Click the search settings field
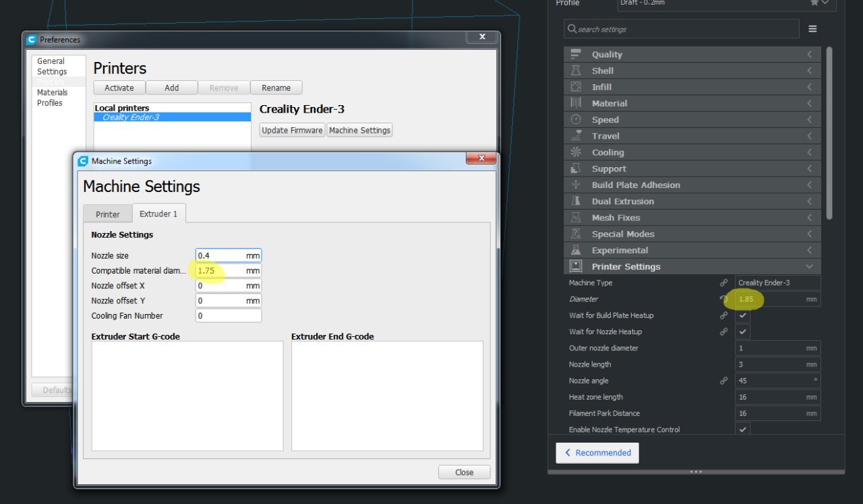 point(682,29)
